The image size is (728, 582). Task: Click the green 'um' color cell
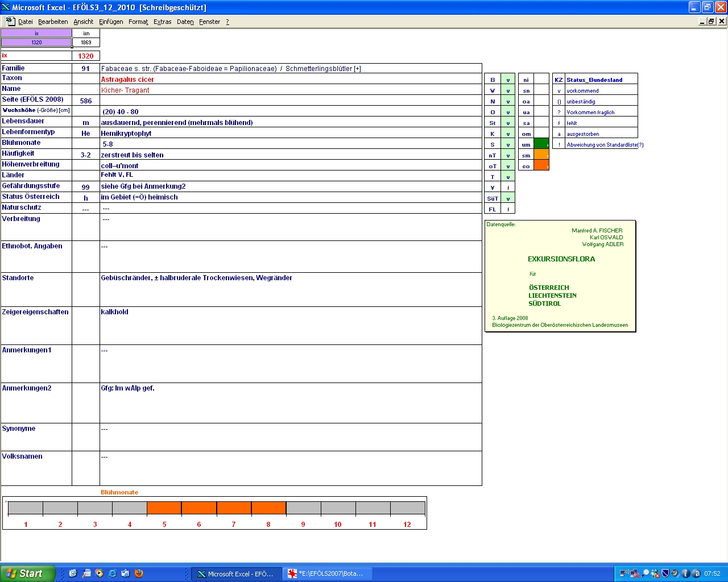pos(541,144)
